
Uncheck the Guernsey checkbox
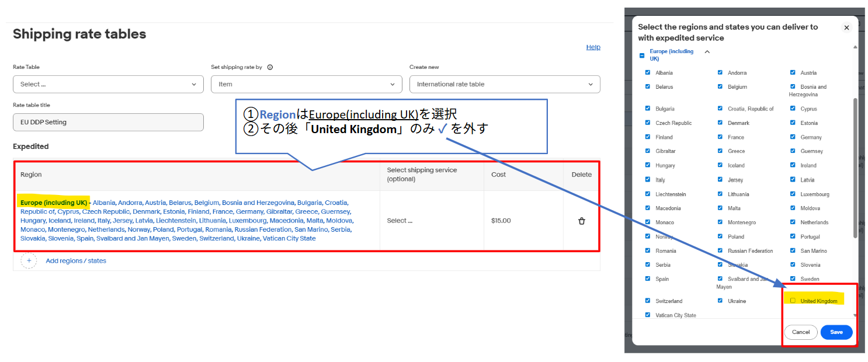793,151
